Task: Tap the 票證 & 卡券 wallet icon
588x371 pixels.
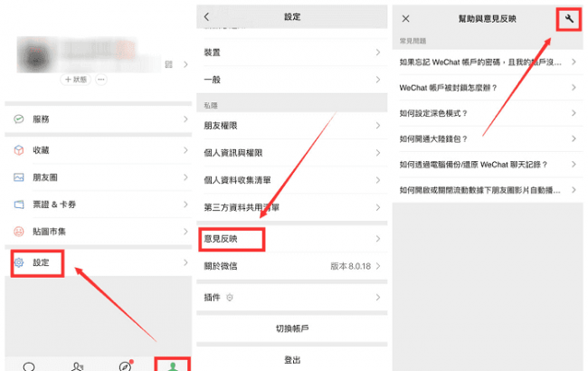Action: [x=19, y=205]
